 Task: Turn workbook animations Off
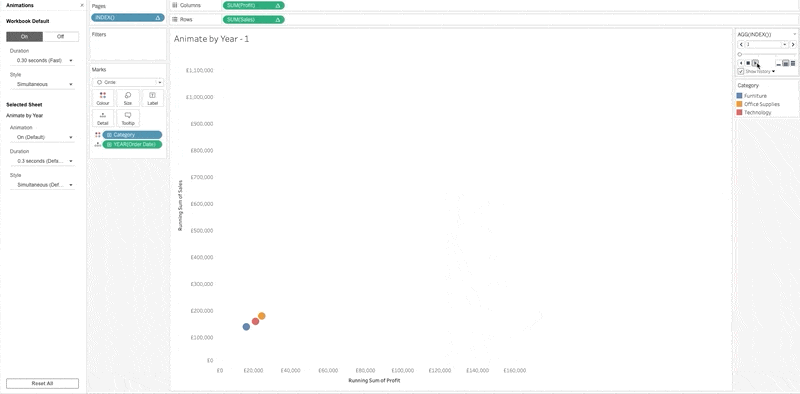(x=61, y=37)
